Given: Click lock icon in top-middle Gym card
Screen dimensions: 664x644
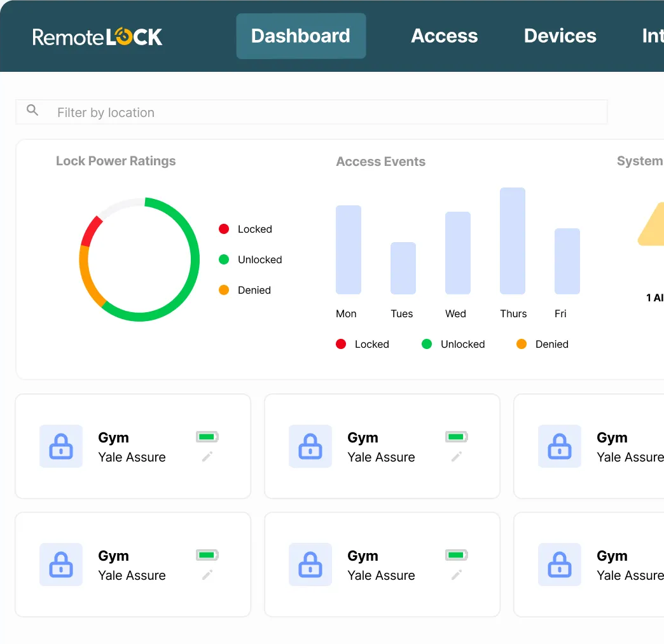Looking at the screenshot, I should [x=310, y=446].
